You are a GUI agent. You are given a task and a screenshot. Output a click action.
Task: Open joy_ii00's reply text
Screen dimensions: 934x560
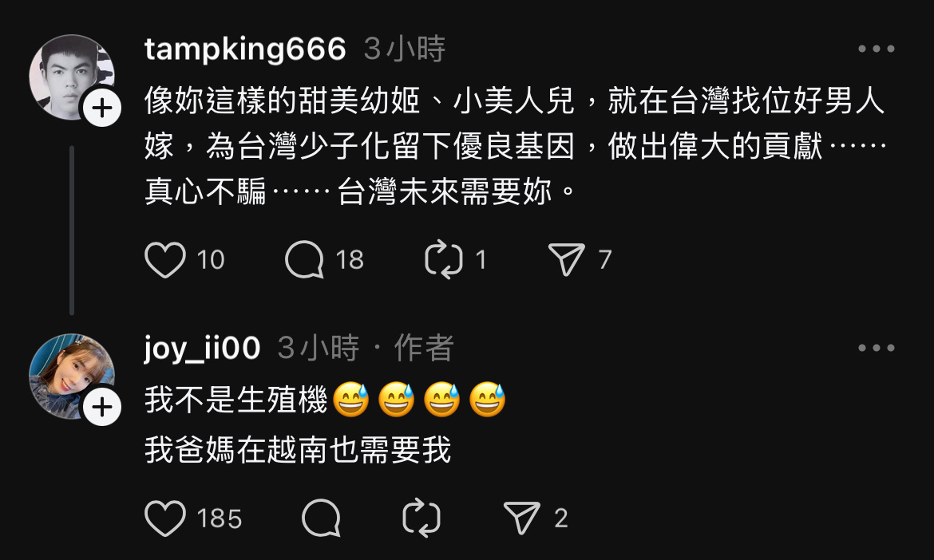point(325,424)
